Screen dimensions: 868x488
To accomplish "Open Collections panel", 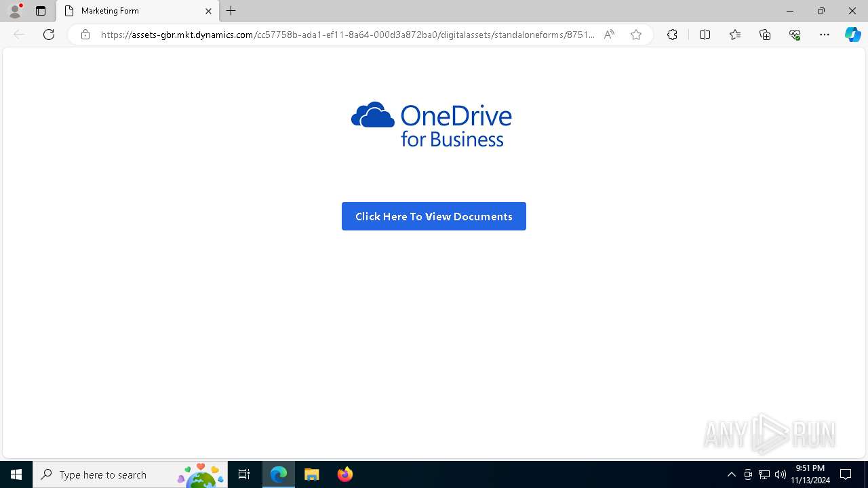I will [765, 35].
